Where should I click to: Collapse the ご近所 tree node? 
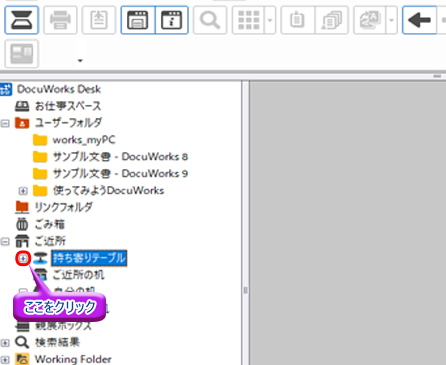tap(5, 241)
